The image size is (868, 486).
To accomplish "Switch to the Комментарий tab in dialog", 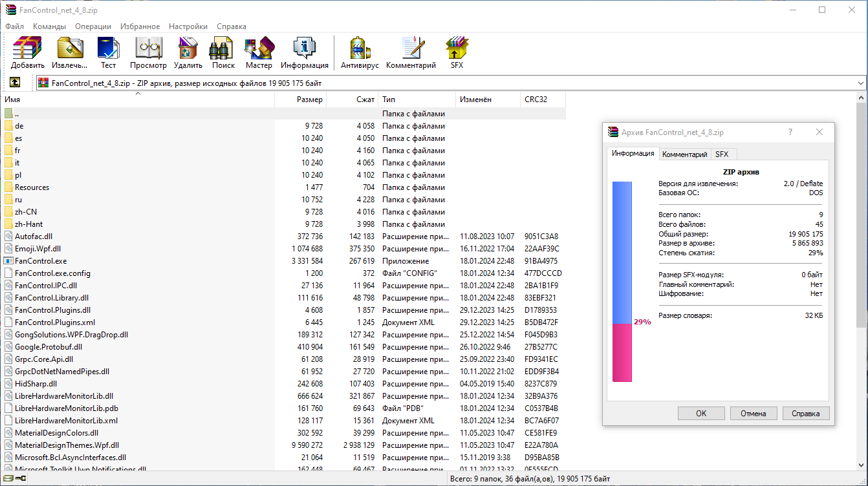I will (684, 154).
